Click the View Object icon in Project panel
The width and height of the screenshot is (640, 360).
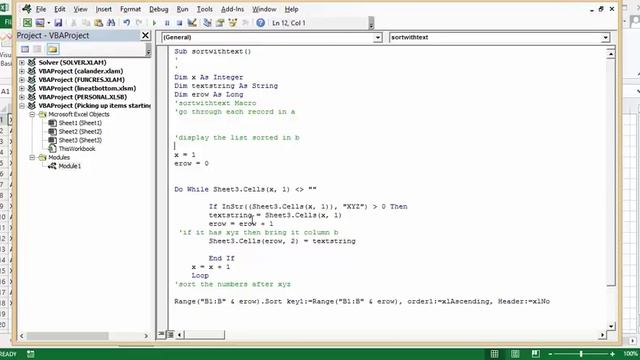(38, 49)
